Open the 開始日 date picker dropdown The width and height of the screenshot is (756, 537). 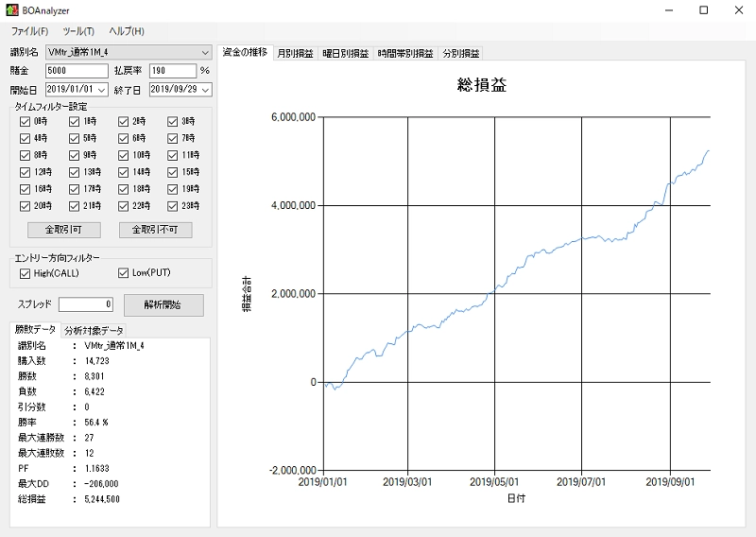click(102, 90)
